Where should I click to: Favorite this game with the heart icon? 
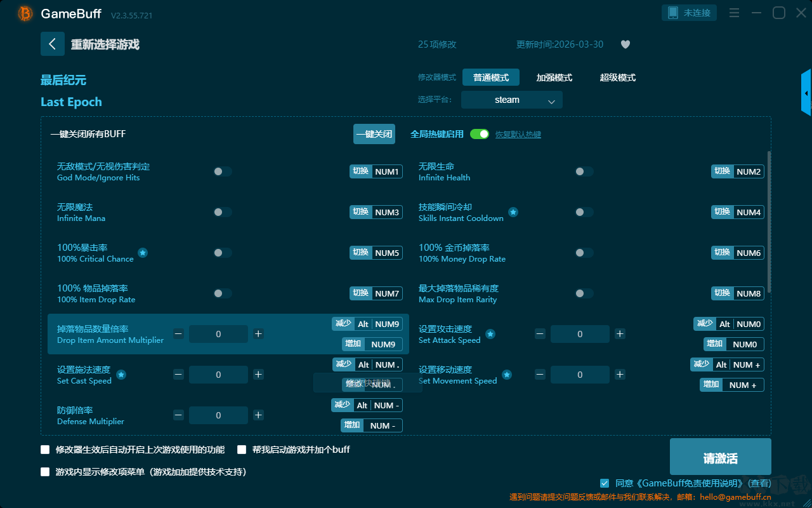625,44
